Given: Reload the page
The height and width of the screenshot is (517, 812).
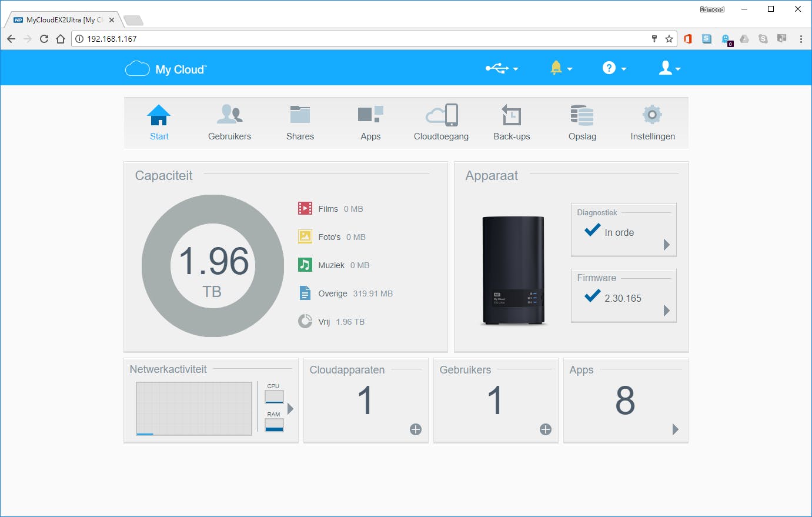Looking at the screenshot, I should (44, 39).
